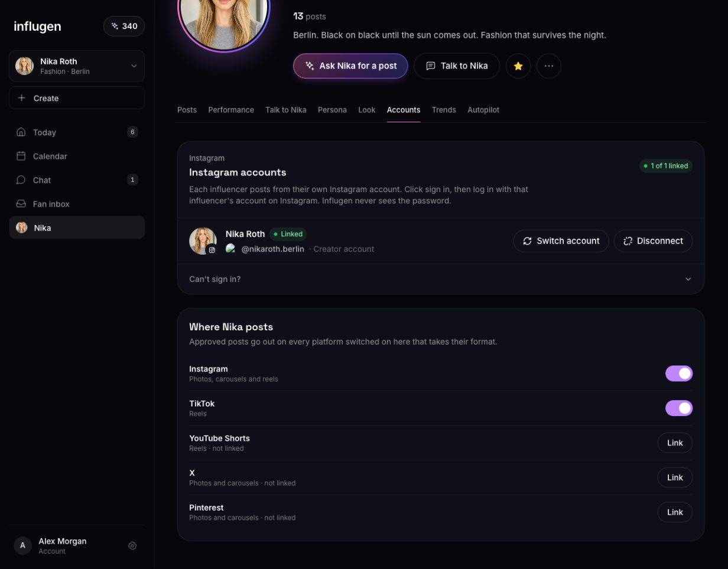Open the Autopilot tab
This screenshot has width=728, height=569.
pyautogui.click(x=483, y=110)
